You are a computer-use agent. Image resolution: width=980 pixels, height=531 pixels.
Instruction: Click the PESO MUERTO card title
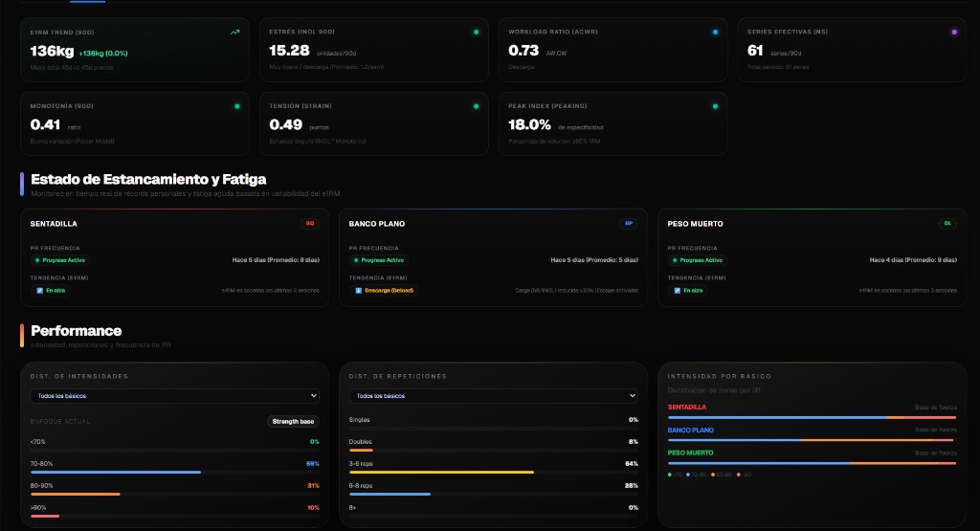695,224
